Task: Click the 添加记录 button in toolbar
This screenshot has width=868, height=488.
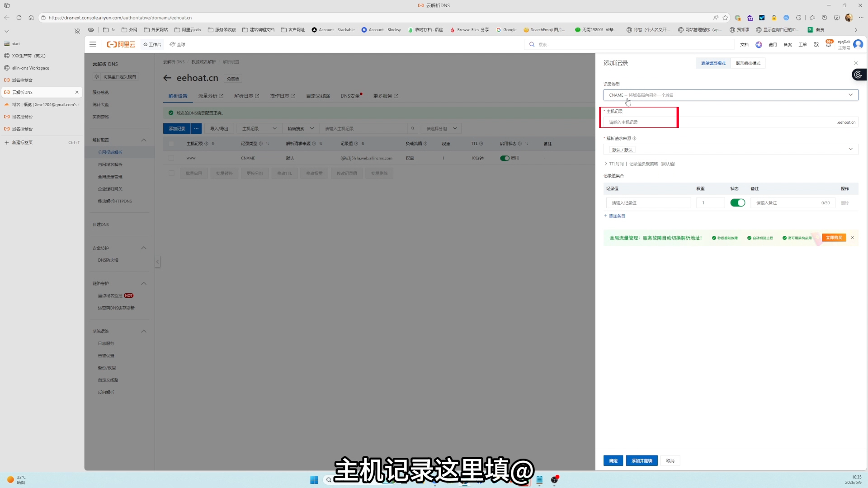Action: 177,128
